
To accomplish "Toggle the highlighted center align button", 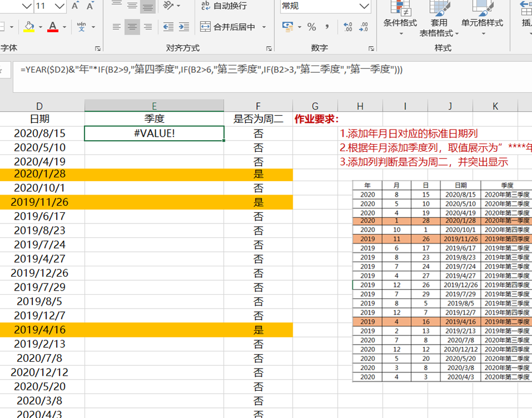I will click(132, 27).
